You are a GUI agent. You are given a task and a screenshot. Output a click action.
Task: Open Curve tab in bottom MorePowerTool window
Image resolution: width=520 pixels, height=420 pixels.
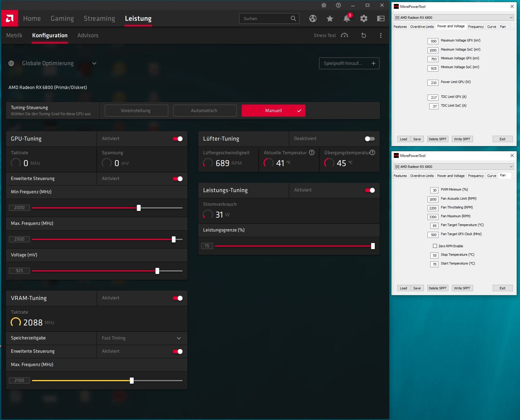(491, 176)
